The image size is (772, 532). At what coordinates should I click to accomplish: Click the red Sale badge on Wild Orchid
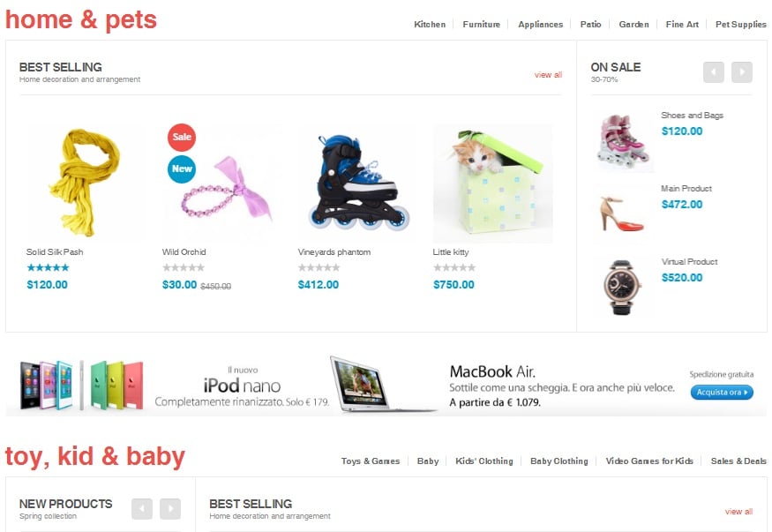[182, 138]
